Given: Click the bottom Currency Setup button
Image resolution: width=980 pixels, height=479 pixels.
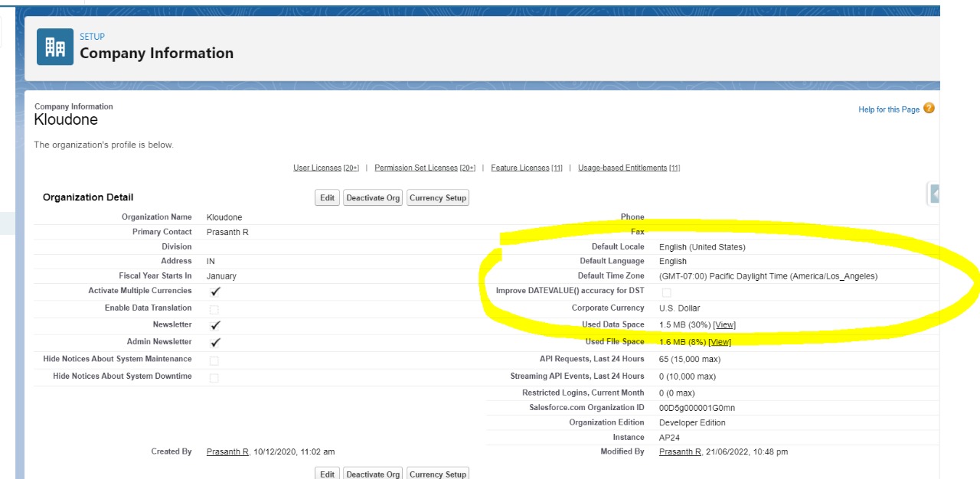Looking at the screenshot, I should point(438,473).
